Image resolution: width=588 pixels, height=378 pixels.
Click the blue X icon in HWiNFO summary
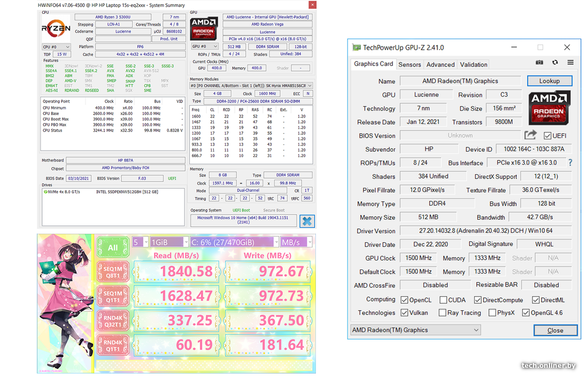(x=307, y=221)
